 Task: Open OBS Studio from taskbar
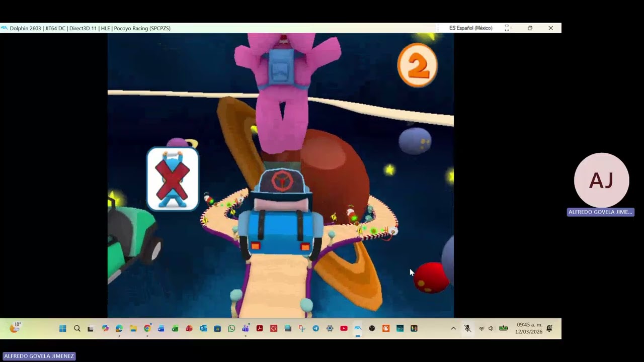point(372,328)
